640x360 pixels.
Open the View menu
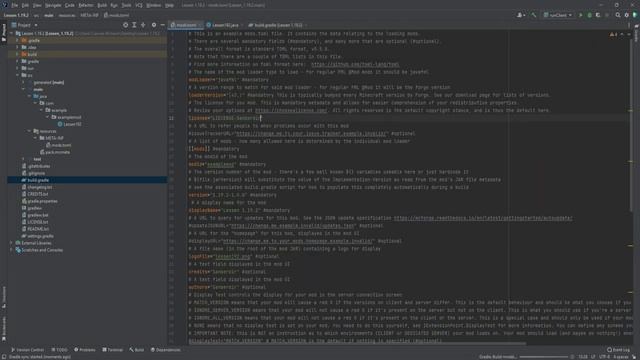(x=37, y=5)
